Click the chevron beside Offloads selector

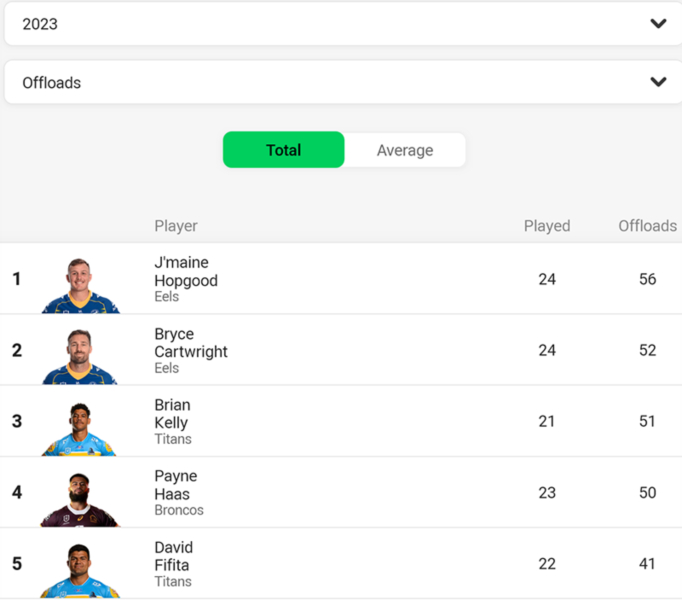[658, 82]
